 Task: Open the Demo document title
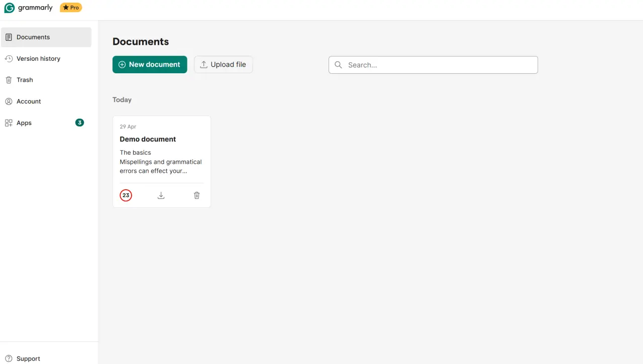(x=148, y=139)
